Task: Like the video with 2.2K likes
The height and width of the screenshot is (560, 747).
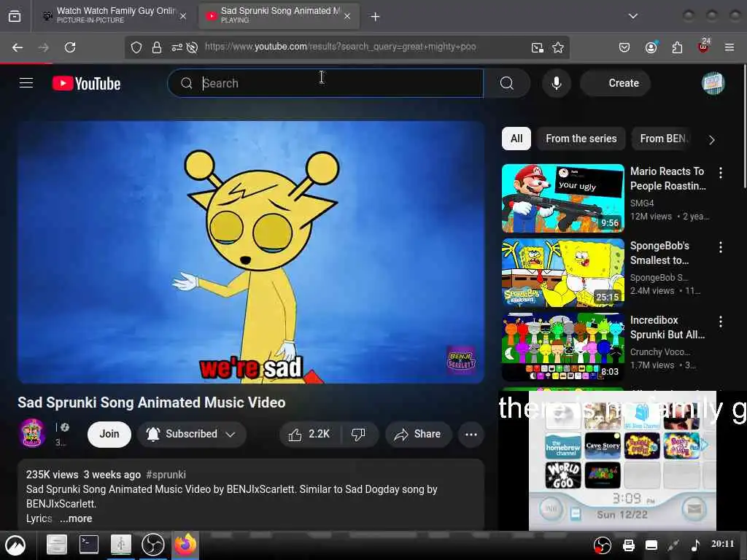Action: pos(309,434)
